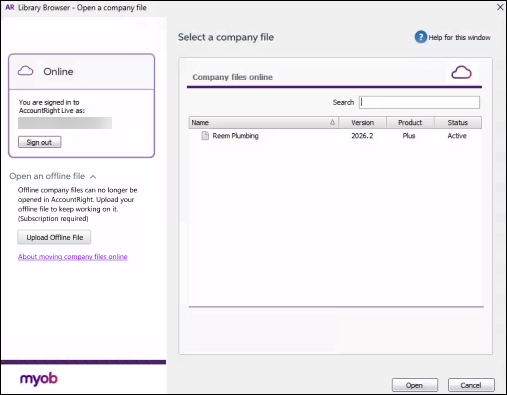
Task: Click Upload Offline File button
Action: click(x=54, y=237)
